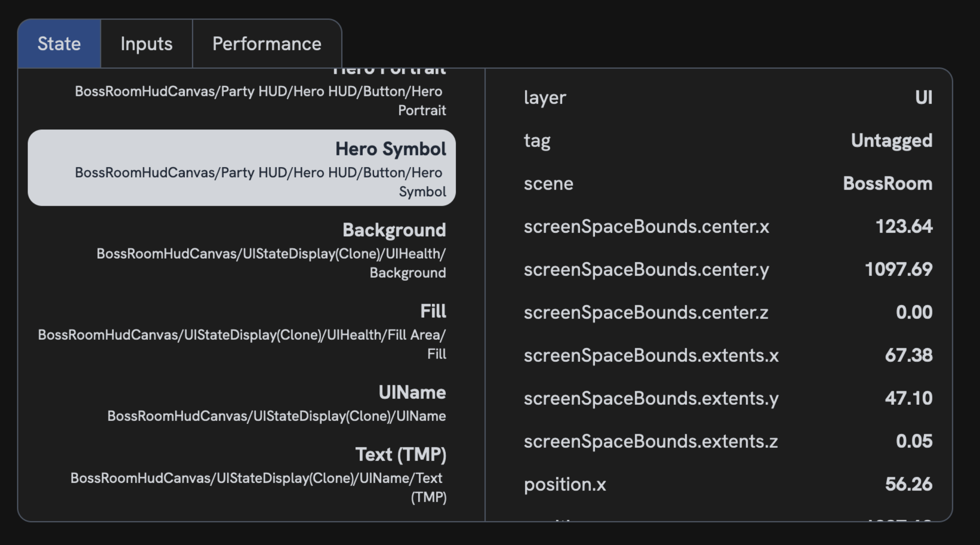Open the Inputs tab
The image size is (980, 545).
click(x=147, y=44)
